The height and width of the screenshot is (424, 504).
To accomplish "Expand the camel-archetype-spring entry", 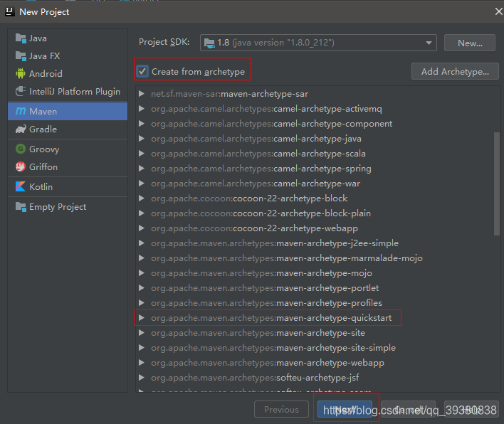I will tap(141, 169).
